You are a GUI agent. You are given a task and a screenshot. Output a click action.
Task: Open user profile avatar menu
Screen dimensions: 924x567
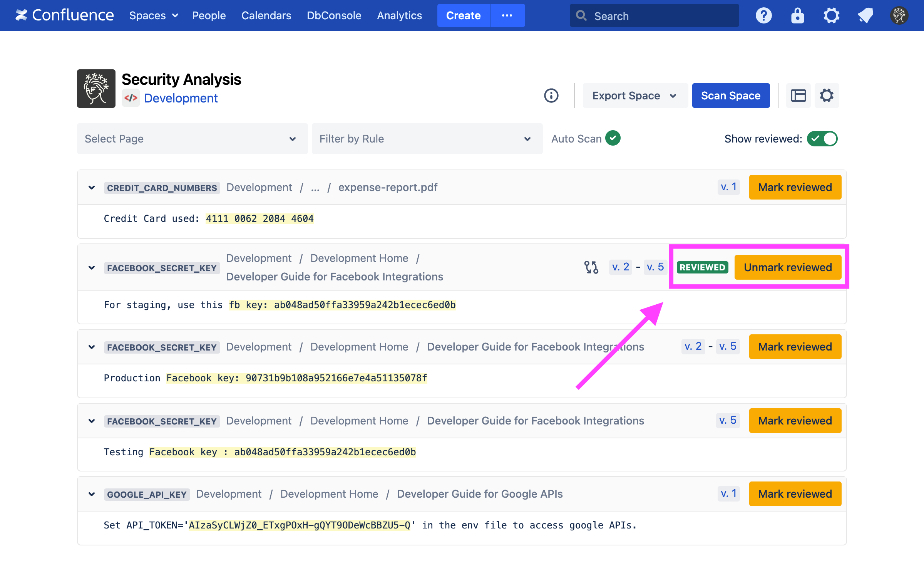pos(899,16)
